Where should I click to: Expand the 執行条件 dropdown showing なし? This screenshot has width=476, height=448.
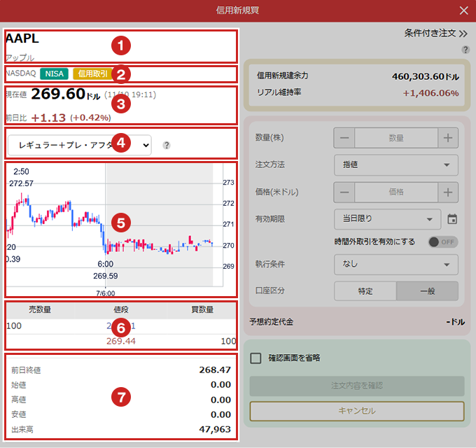[x=396, y=265]
